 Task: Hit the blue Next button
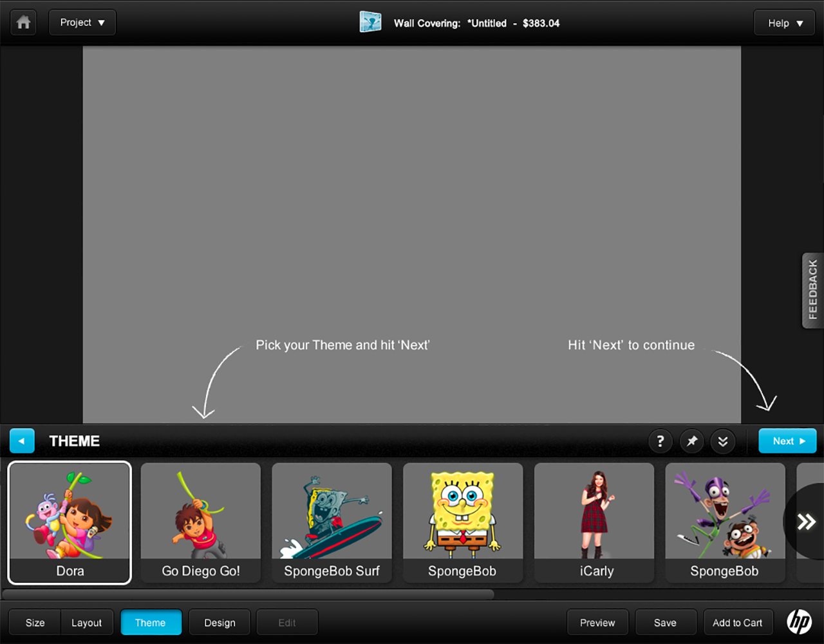pyautogui.click(x=787, y=441)
